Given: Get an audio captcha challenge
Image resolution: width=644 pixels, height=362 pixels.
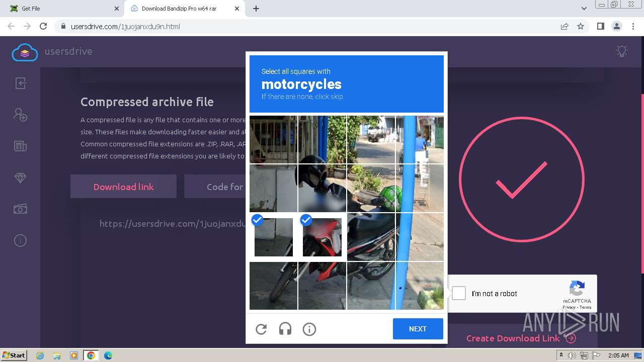Looking at the screenshot, I should click(x=285, y=329).
